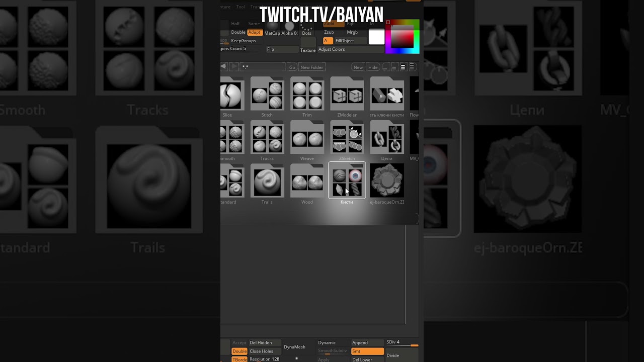Open the Texture picker slot
Screen dimensions: 644x362
click(308, 45)
